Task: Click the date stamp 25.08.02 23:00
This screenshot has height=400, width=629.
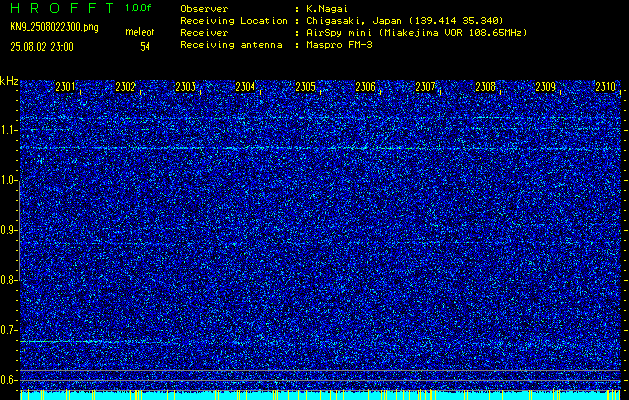Action: [x=42, y=47]
